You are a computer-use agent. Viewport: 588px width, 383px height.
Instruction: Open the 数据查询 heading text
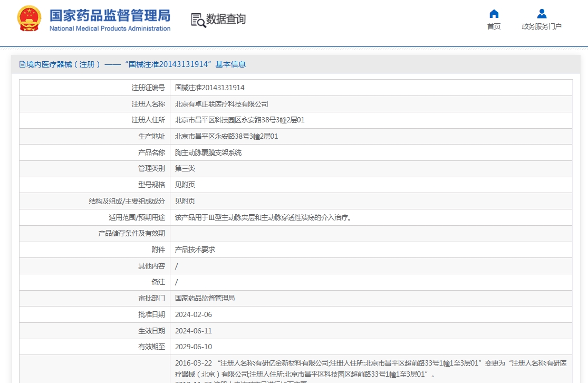tap(226, 19)
